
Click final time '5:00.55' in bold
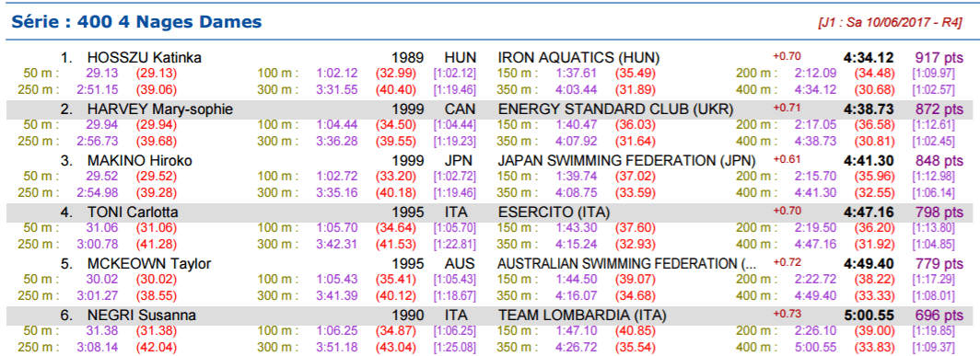[x=869, y=315]
